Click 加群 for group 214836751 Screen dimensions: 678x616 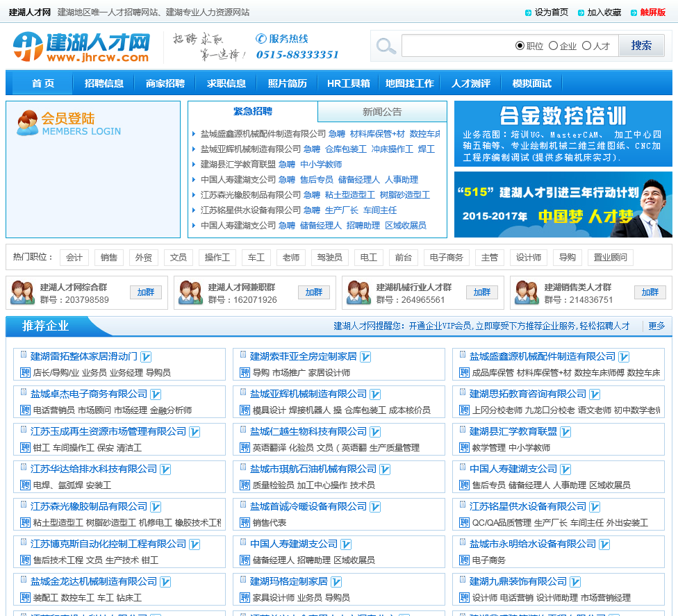(650, 292)
